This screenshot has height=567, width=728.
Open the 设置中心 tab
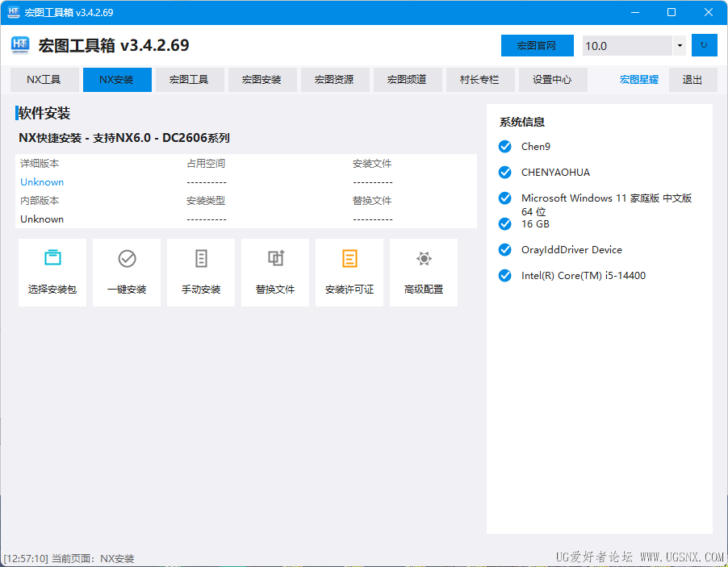click(x=553, y=80)
